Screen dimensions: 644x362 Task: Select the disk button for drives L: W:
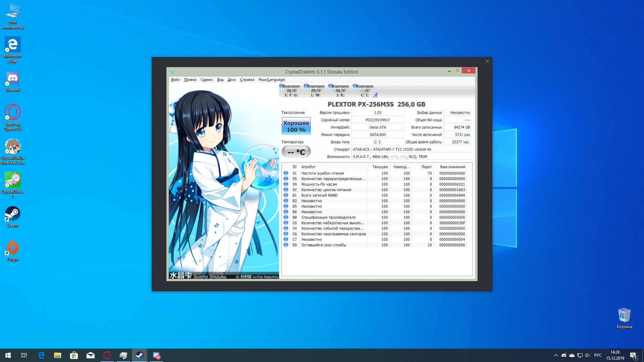click(x=315, y=90)
